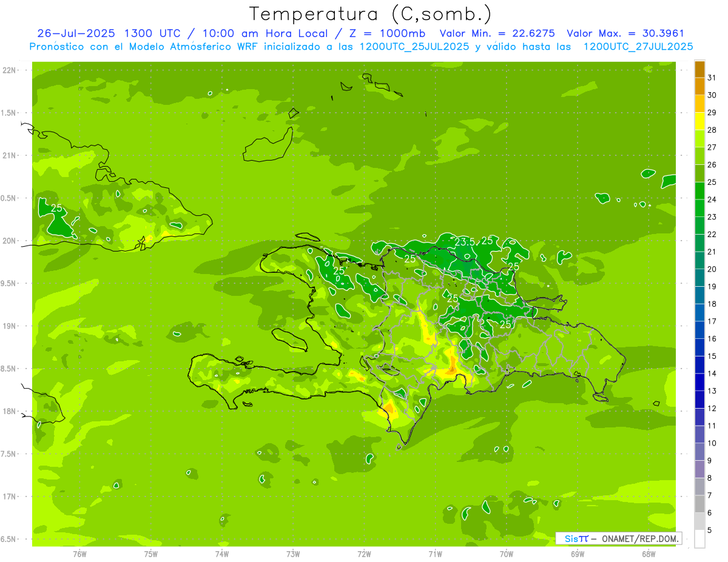Screen dimensions: 728x562
Task: Click the '69W' longitude axis label
Action: coord(578,554)
